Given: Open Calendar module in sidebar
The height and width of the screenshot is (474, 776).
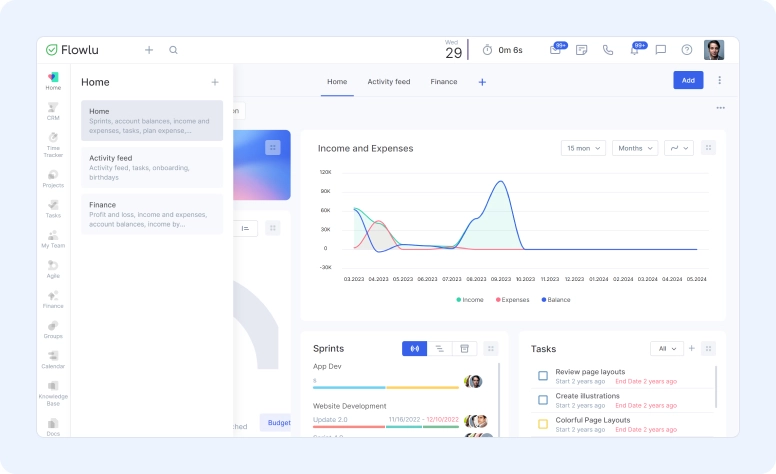Looking at the screenshot, I should [x=53, y=360].
